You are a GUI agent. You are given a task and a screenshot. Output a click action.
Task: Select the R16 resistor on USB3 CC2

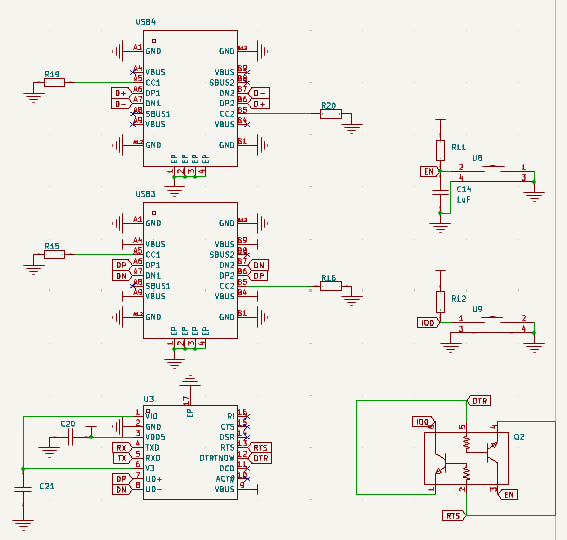pyautogui.click(x=331, y=286)
